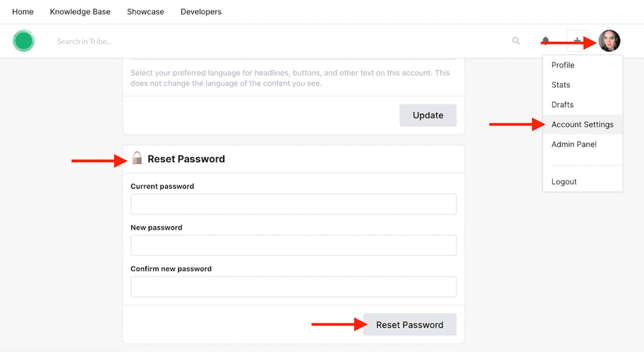Click the green Tribe community logo
644x352 pixels.
[x=23, y=41]
